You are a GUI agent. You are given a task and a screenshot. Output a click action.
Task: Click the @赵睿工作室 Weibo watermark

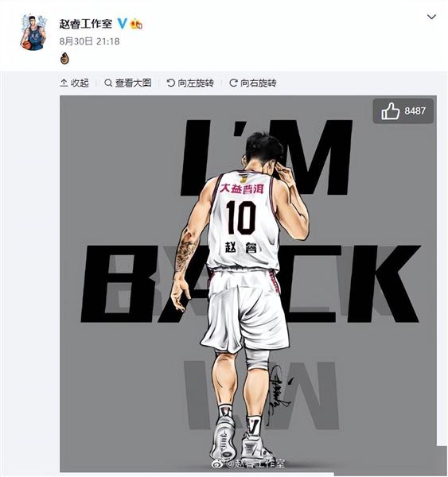pyautogui.click(x=248, y=463)
